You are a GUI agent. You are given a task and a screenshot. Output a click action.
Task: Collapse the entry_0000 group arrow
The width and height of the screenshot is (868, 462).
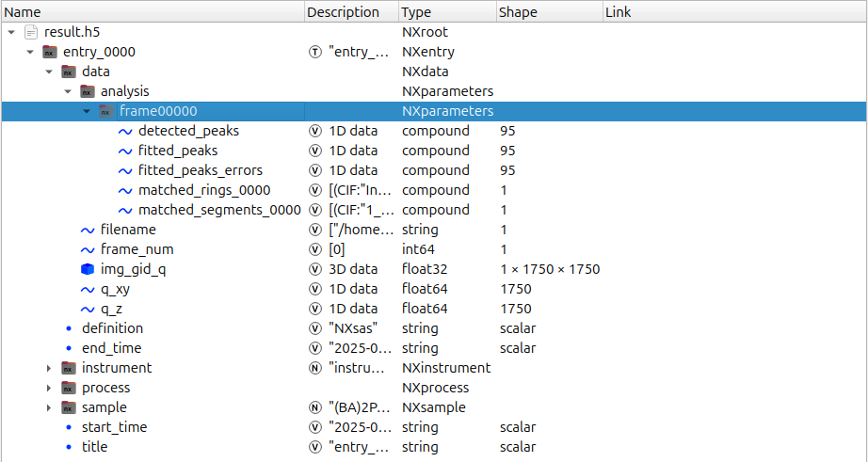pyautogui.click(x=30, y=52)
